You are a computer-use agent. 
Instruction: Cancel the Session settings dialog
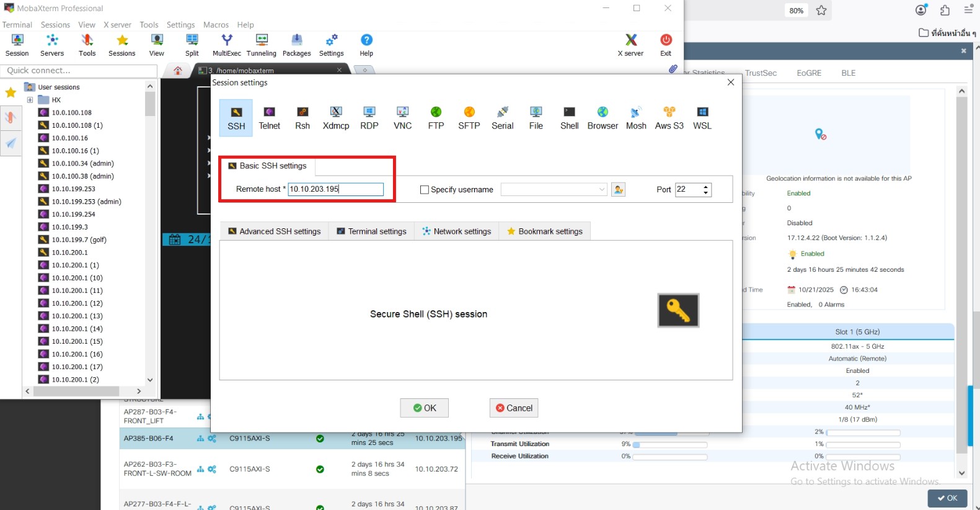(513, 408)
